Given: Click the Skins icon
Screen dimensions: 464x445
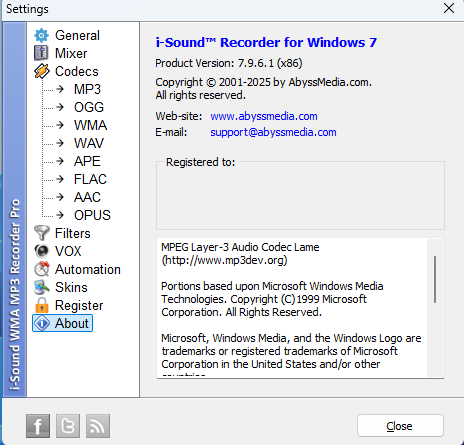Looking at the screenshot, I should (41, 287).
